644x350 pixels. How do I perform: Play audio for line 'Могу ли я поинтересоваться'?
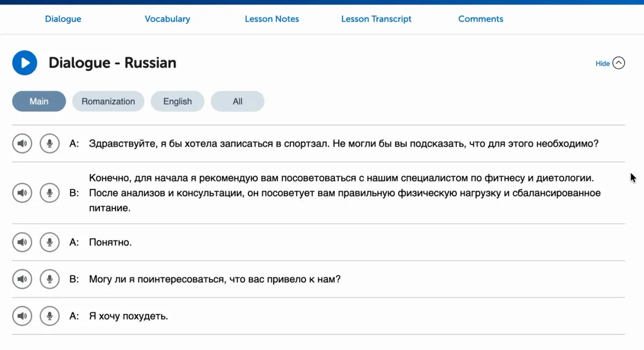tap(22, 279)
